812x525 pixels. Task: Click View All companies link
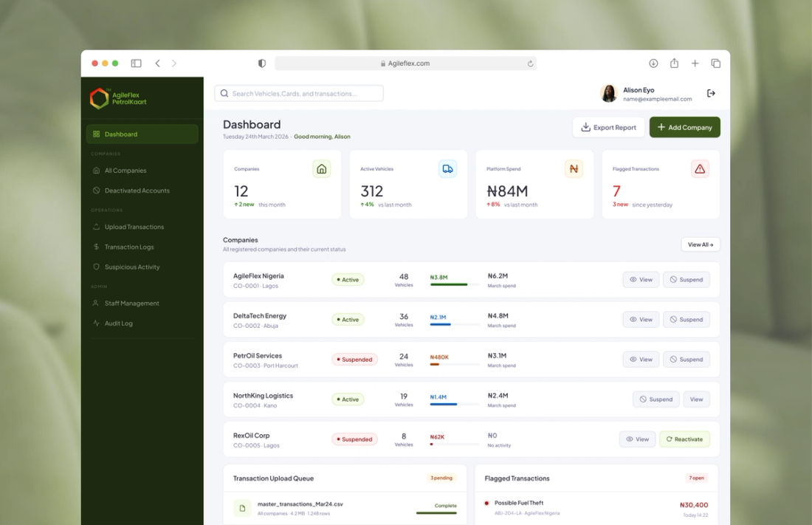click(x=700, y=244)
